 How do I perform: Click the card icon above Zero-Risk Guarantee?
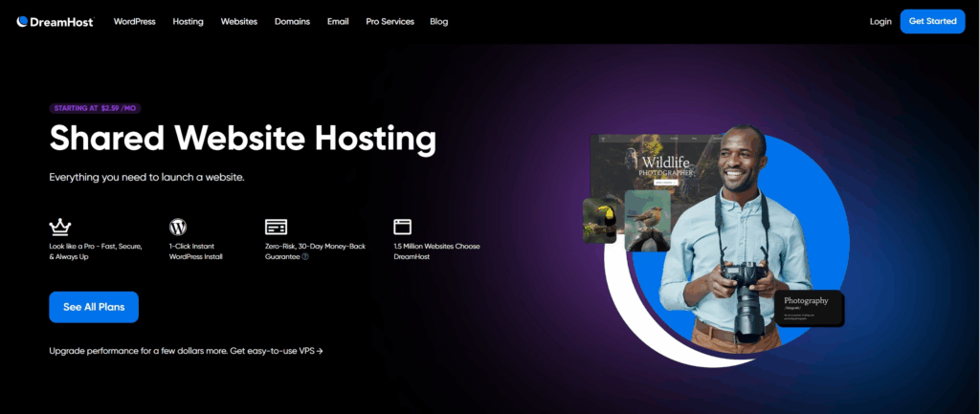click(276, 227)
